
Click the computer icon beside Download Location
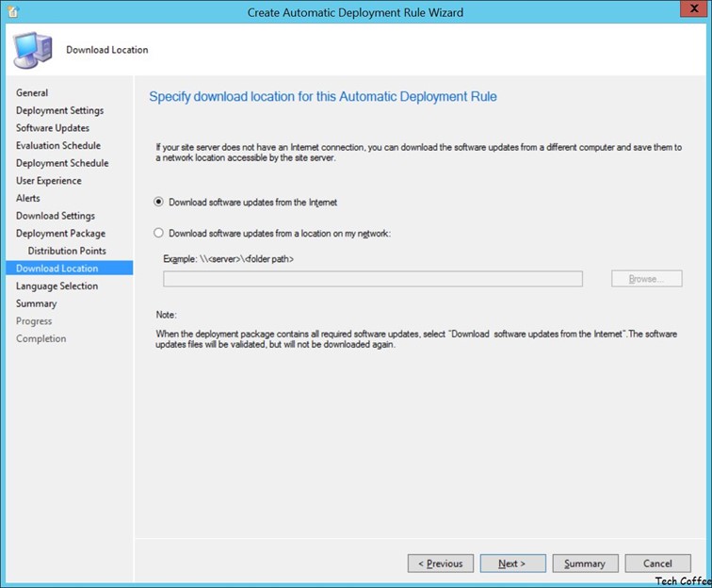[x=32, y=50]
